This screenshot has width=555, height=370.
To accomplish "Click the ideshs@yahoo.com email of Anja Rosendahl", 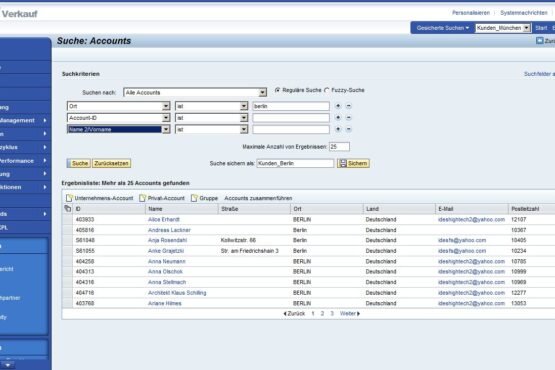I will tap(462, 240).
